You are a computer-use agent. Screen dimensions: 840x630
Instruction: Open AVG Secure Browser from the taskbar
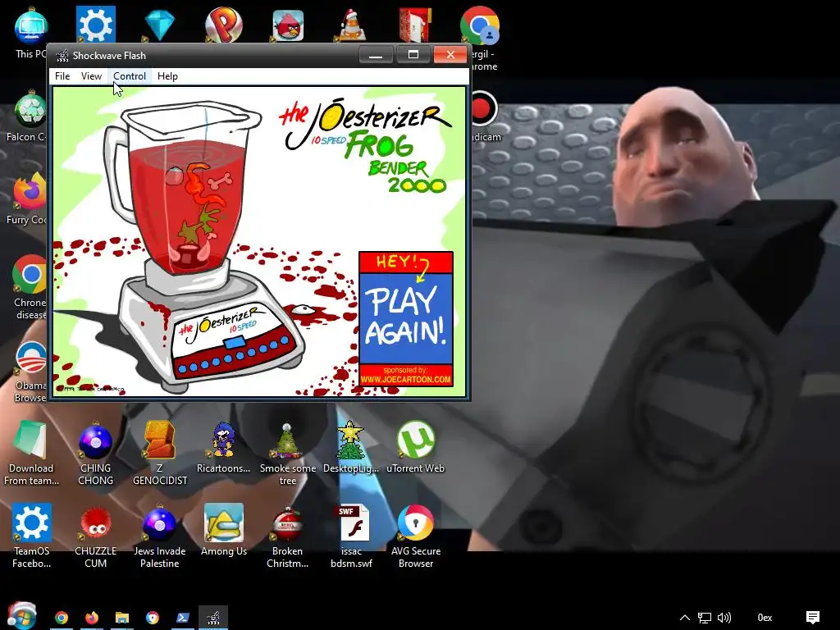[x=153, y=618]
